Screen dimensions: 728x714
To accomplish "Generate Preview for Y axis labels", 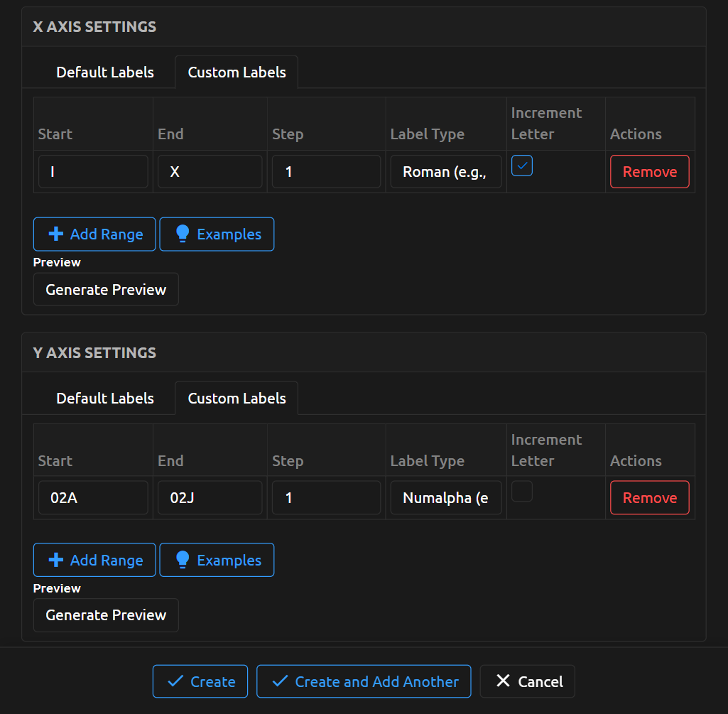I will click(106, 615).
